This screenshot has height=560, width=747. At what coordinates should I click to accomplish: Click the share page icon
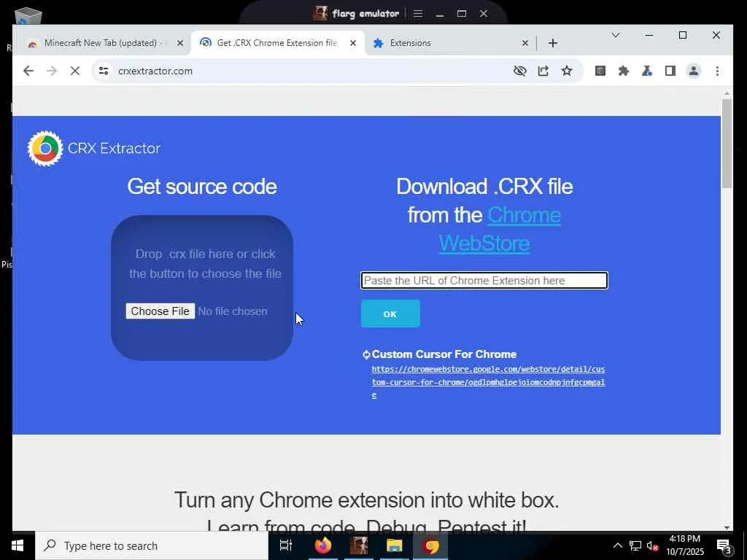click(543, 71)
